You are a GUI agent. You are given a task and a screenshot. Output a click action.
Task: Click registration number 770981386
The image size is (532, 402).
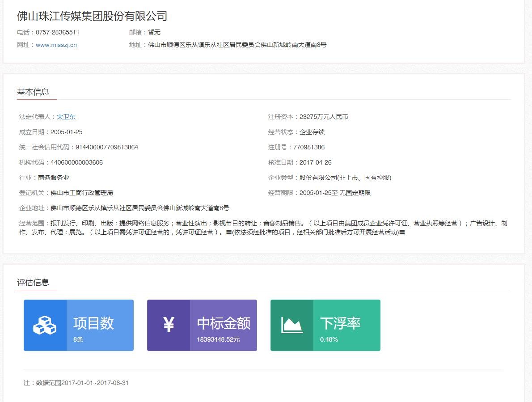(309, 147)
